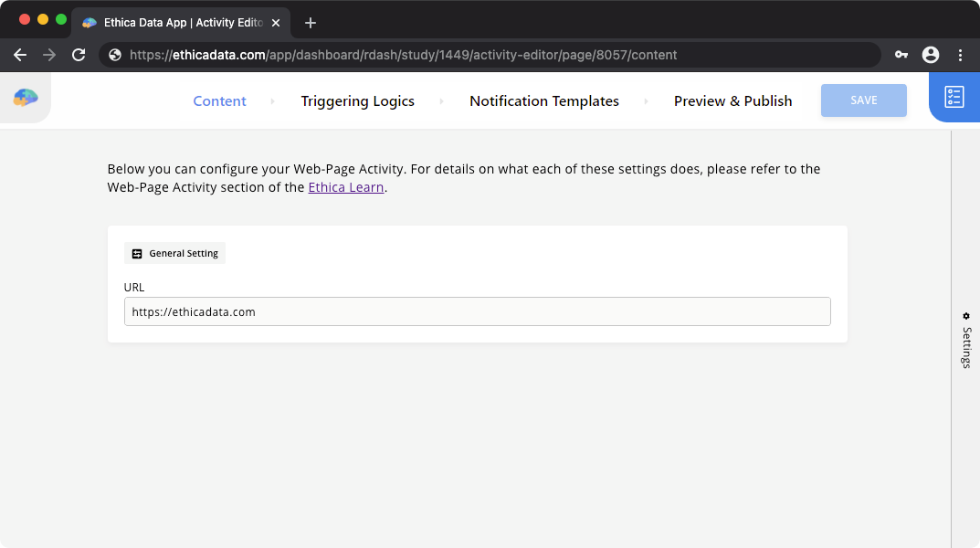
Task: Click the Ethica brain logo icon
Action: click(x=26, y=98)
